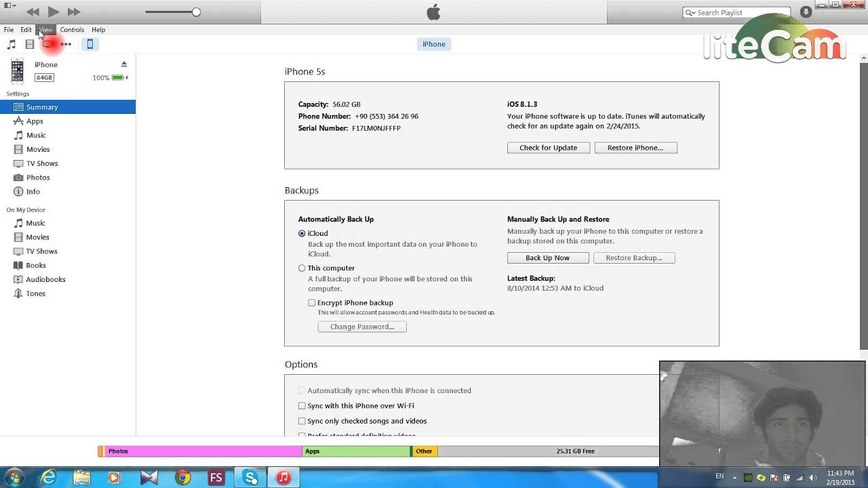Open the Controls menu
The height and width of the screenshot is (488, 868).
point(72,30)
